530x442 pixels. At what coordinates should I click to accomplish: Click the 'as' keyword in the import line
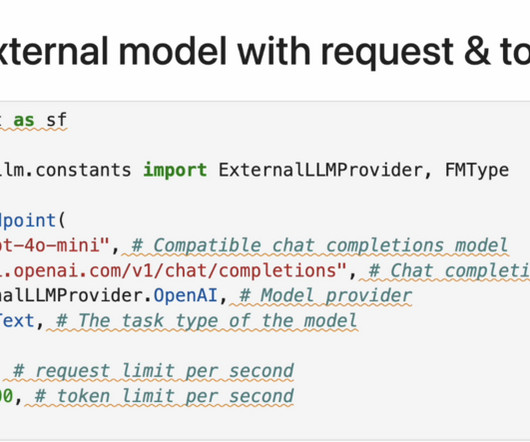(x=24, y=120)
